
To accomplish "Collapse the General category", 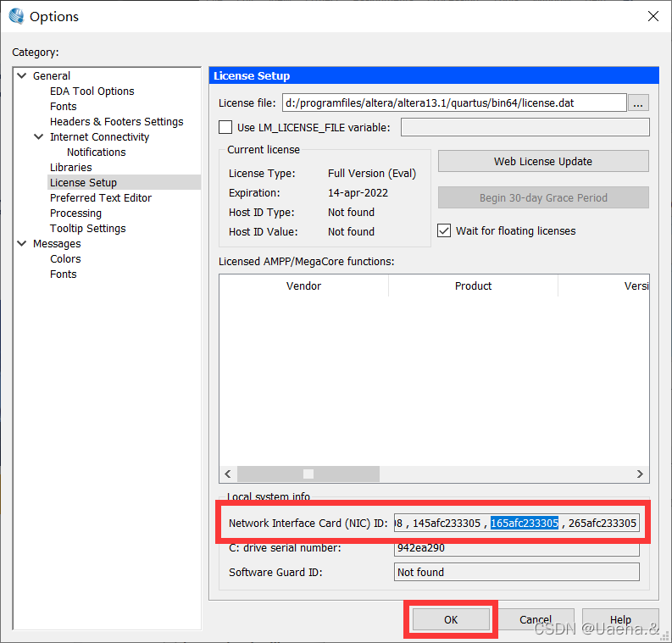I will point(22,76).
